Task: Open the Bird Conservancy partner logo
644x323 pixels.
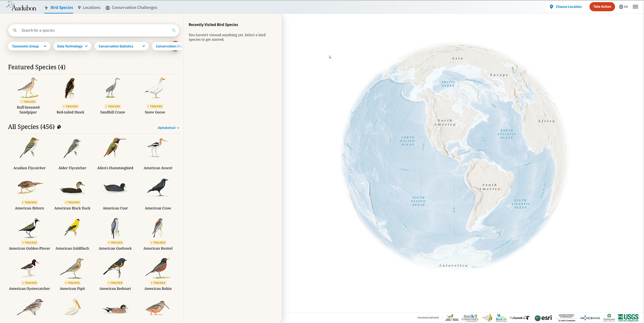Action: click(x=470, y=317)
